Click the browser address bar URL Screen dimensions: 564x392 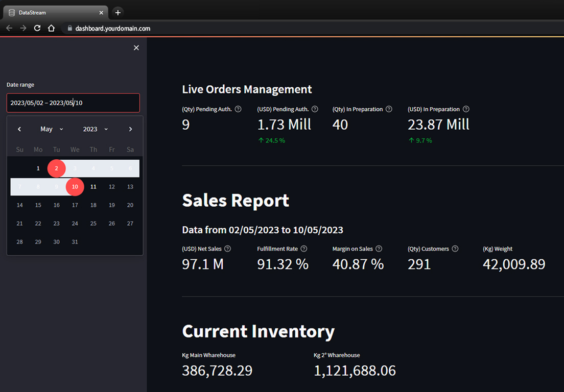(x=112, y=29)
